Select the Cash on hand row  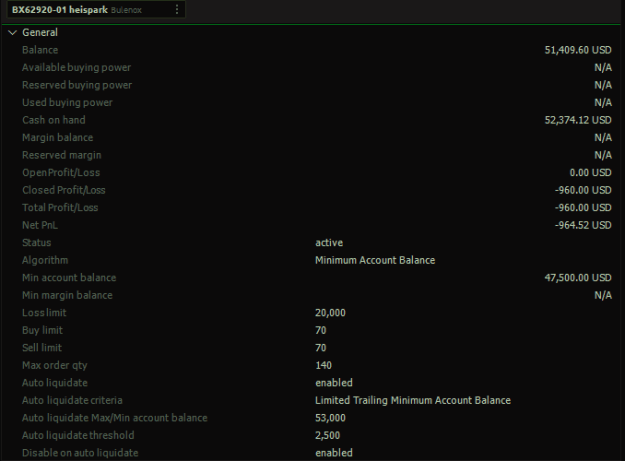[x=312, y=120]
